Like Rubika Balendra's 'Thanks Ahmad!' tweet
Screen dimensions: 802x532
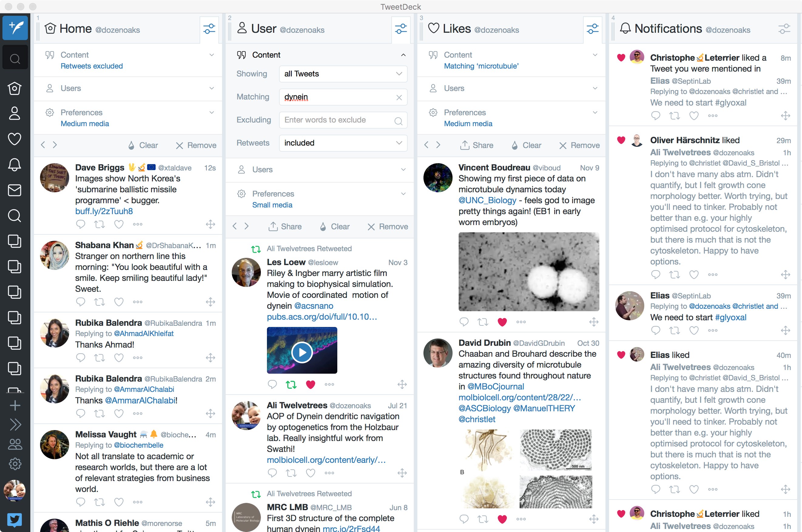[119, 357]
